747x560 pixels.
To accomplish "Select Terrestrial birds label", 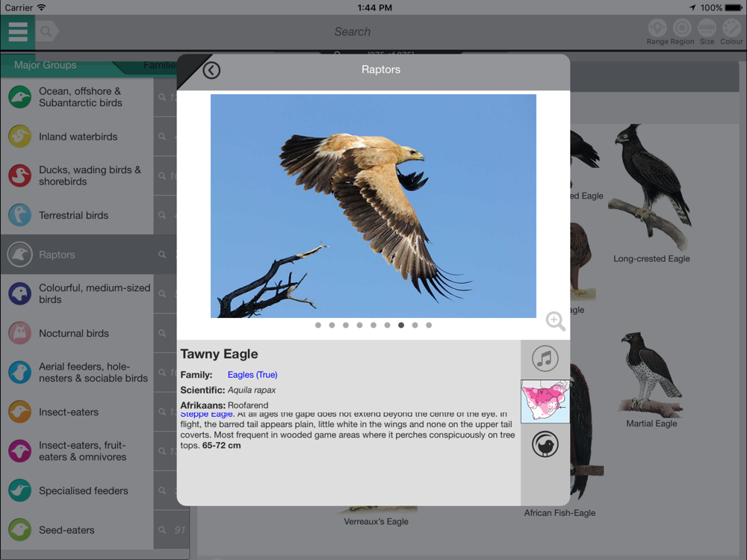I will pos(73,215).
